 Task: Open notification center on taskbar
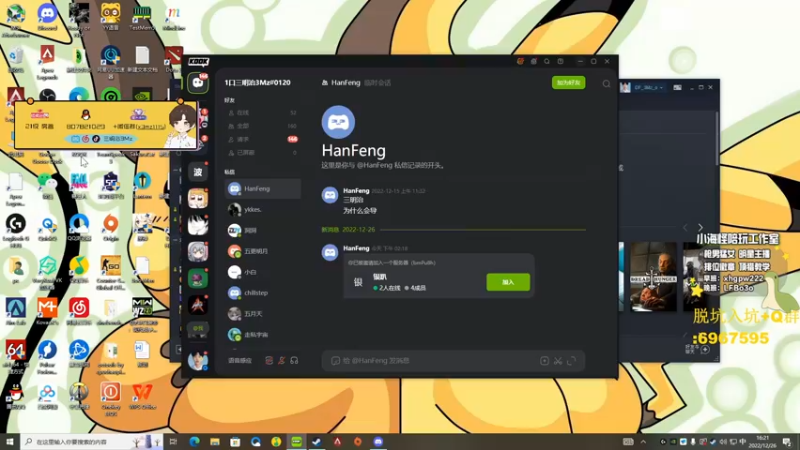[x=787, y=442]
